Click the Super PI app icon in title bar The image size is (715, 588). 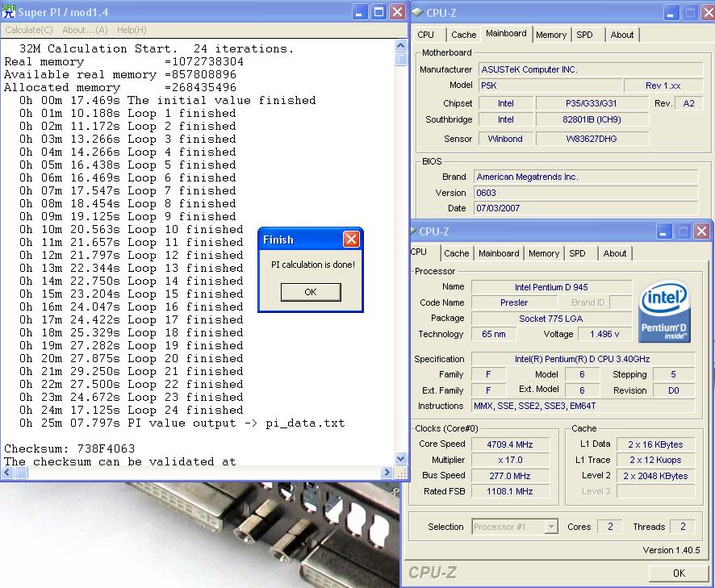point(8,12)
